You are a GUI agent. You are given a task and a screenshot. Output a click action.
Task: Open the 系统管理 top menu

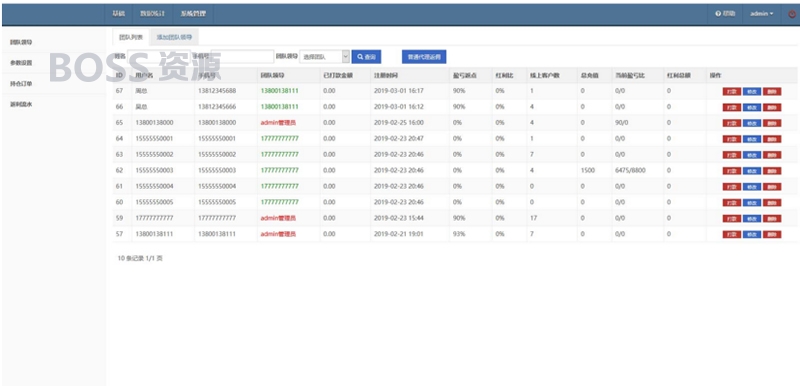point(193,14)
